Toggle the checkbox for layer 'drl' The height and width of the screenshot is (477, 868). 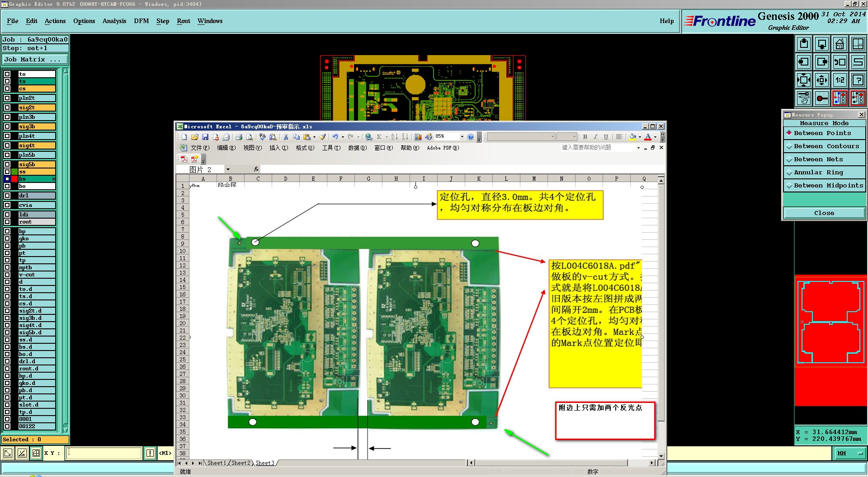coord(7,196)
